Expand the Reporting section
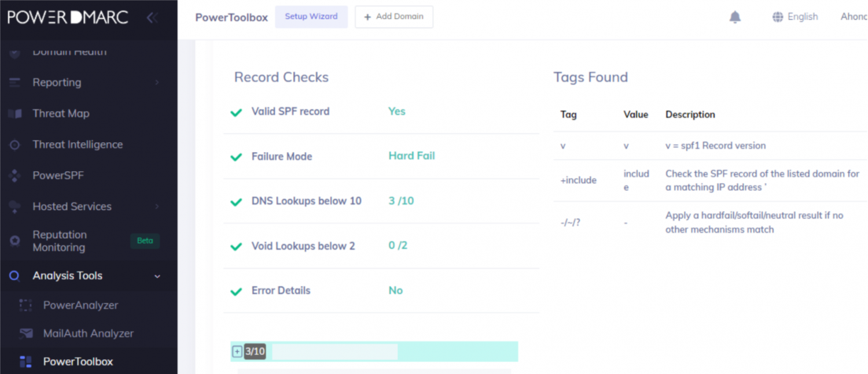Viewport: 868px width, 374px height. point(156,82)
